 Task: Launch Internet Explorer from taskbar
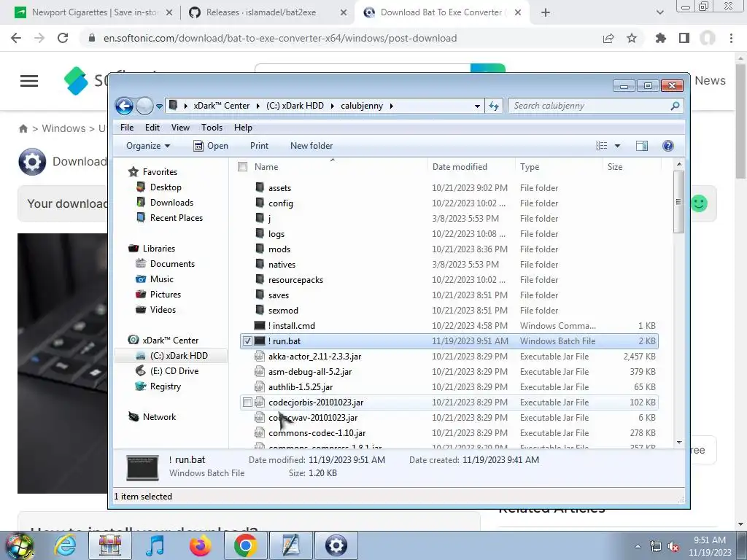[66, 545]
